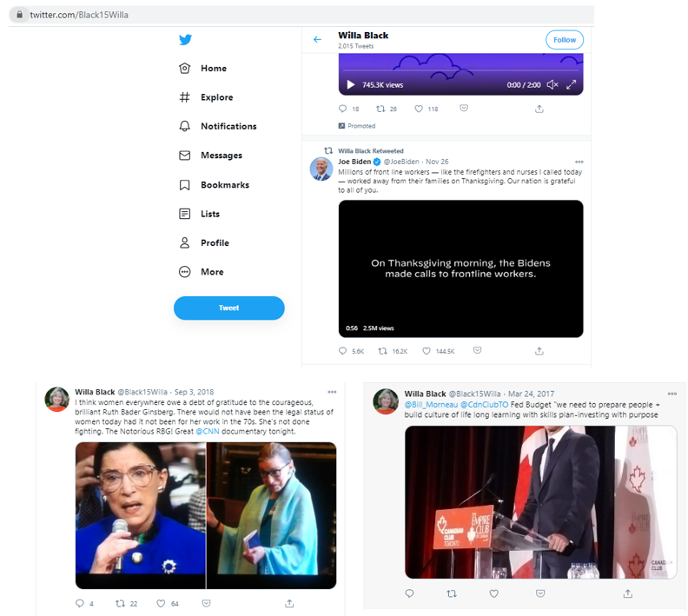
Task: Reply to the Ruth Bader Ginsberg tweet
Action: pos(79,603)
